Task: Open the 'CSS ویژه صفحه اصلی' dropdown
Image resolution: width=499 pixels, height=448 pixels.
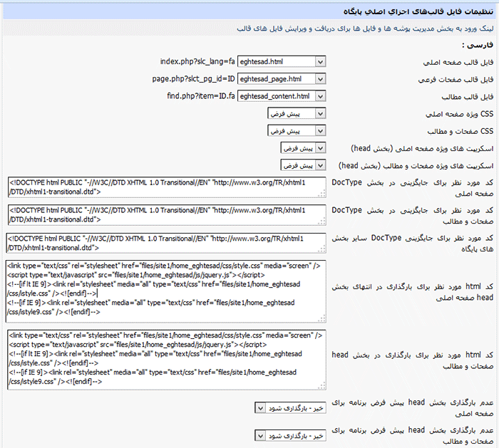Action: (x=296, y=113)
